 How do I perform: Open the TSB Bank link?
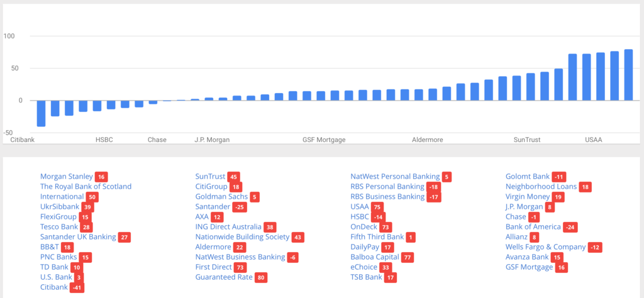click(x=367, y=277)
